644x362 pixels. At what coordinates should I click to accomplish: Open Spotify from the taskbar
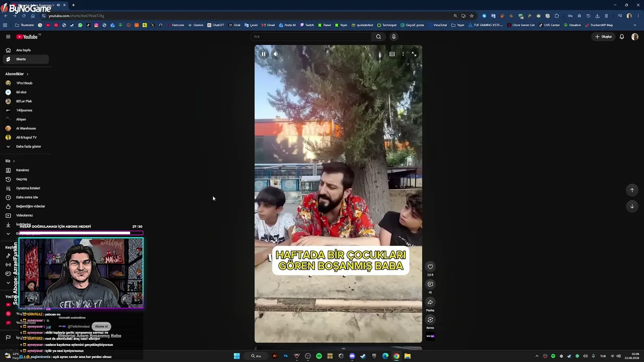point(319,356)
